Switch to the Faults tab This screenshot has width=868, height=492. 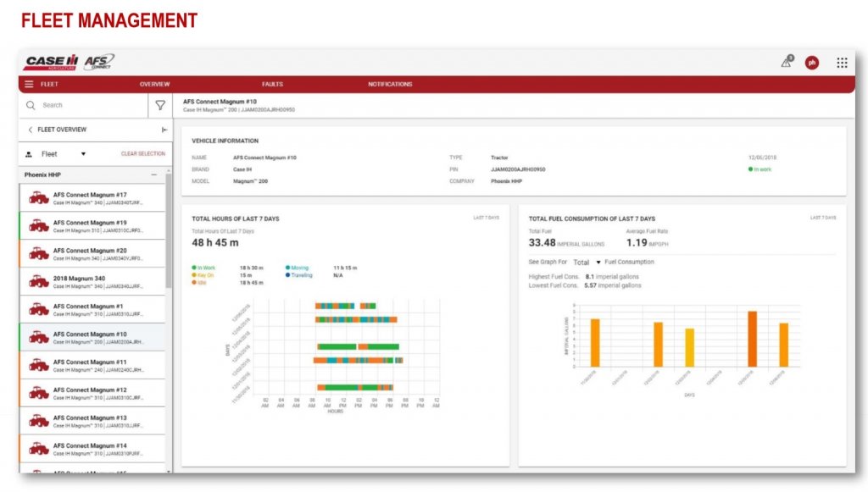click(x=272, y=84)
